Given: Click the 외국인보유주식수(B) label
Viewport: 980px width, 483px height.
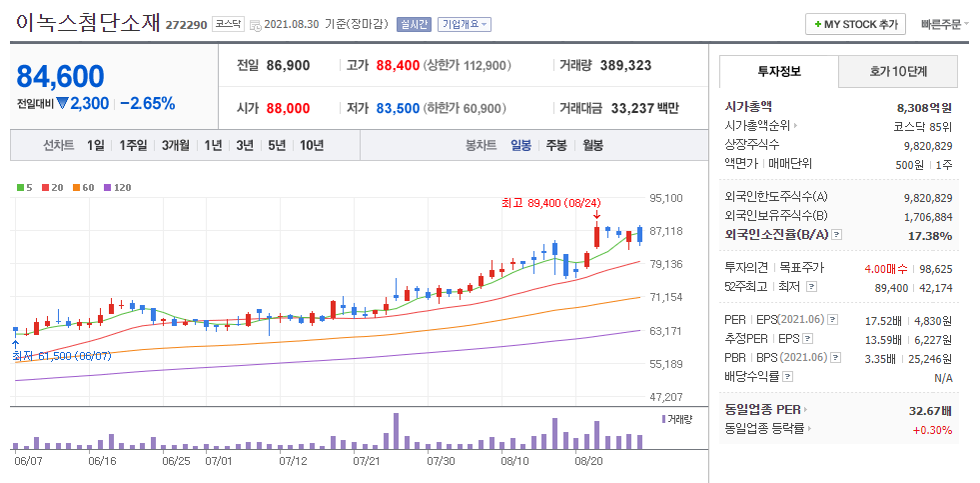Looking at the screenshot, I should click(x=776, y=216).
